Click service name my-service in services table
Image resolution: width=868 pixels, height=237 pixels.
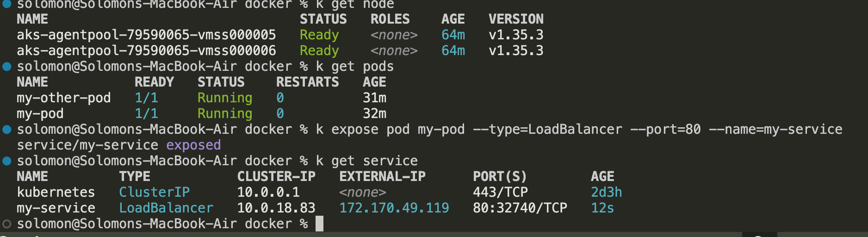pyautogui.click(x=56, y=208)
